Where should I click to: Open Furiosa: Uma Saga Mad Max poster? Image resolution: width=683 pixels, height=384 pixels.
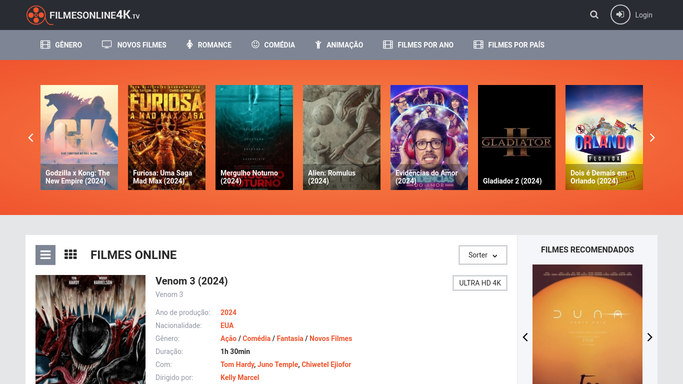(x=167, y=137)
